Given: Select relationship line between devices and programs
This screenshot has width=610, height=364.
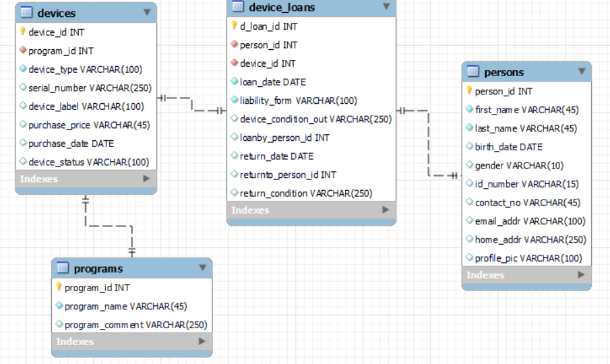Looking at the screenshot, I should [x=109, y=226].
